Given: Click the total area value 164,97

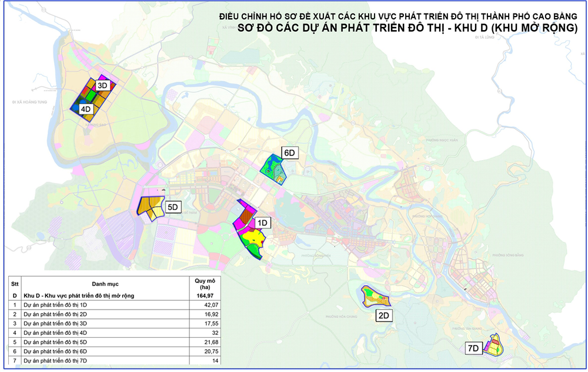Looking at the screenshot, I should point(203,295).
